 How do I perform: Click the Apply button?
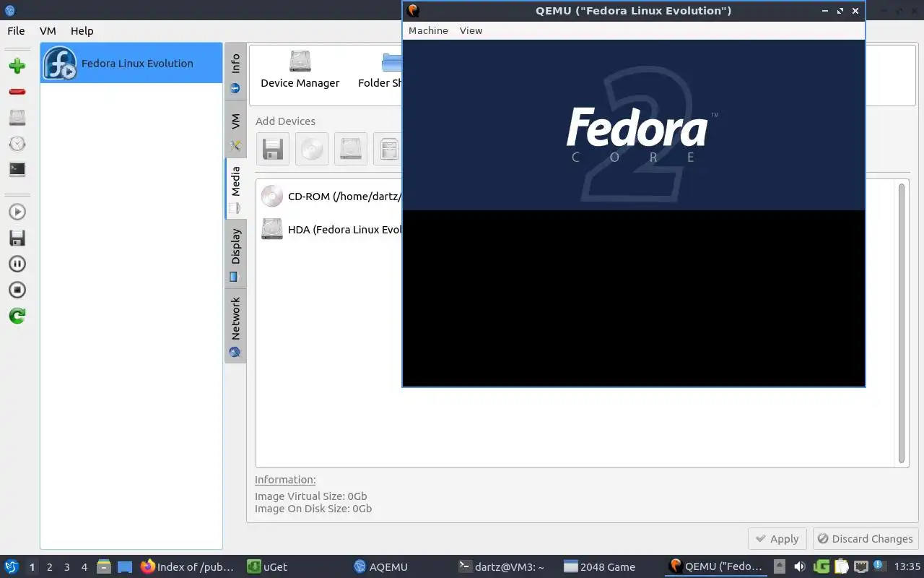pyautogui.click(x=777, y=539)
